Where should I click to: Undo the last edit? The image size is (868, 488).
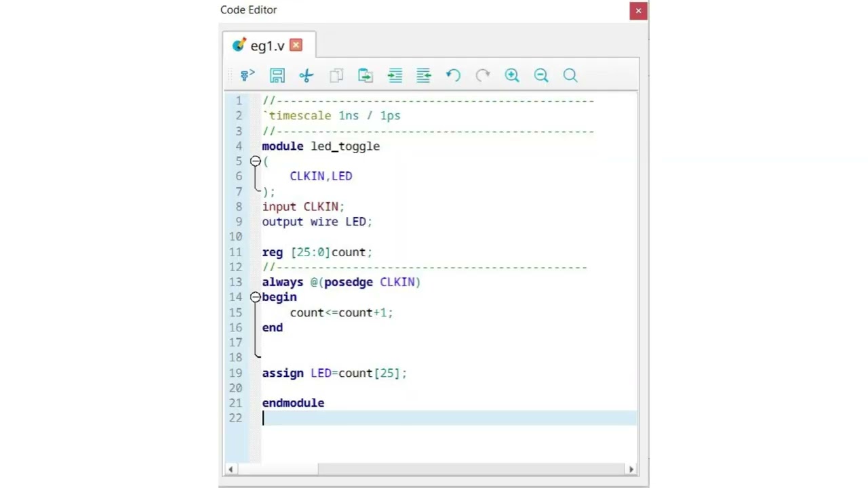[453, 75]
